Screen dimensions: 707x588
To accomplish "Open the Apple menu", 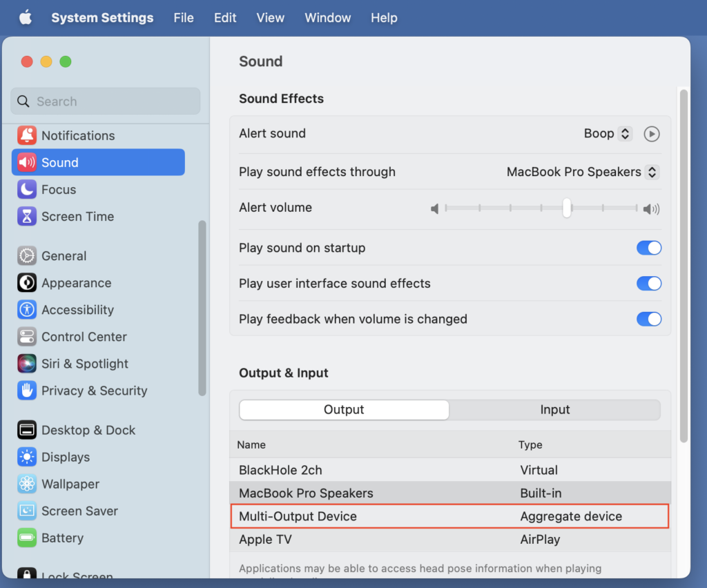I will [x=26, y=17].
